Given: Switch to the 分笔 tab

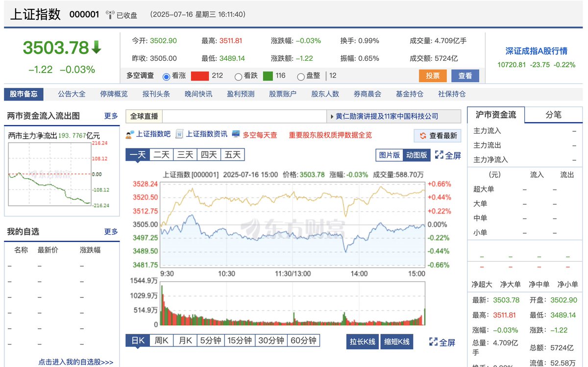Looking at the screenshot, I should click(x=554, y=115).
